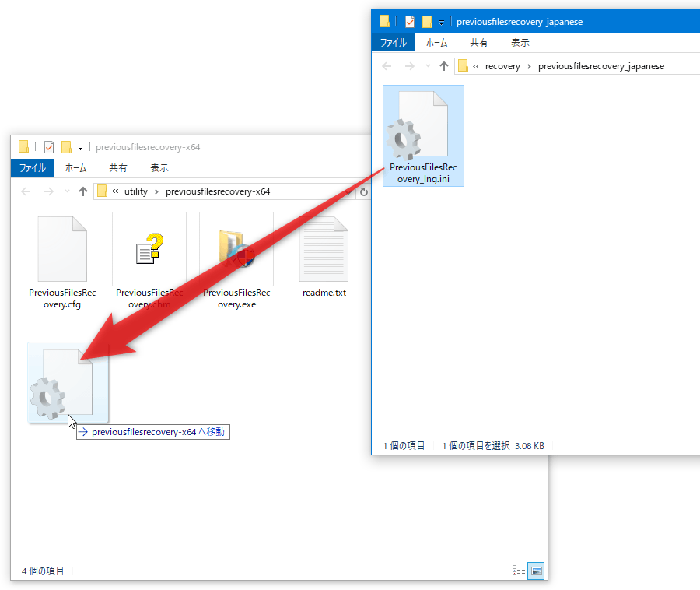The width and height of the screenshot is (700, 590).
Task: Expand breadcrumb chevron after recovery
Action: pos(529,66)
